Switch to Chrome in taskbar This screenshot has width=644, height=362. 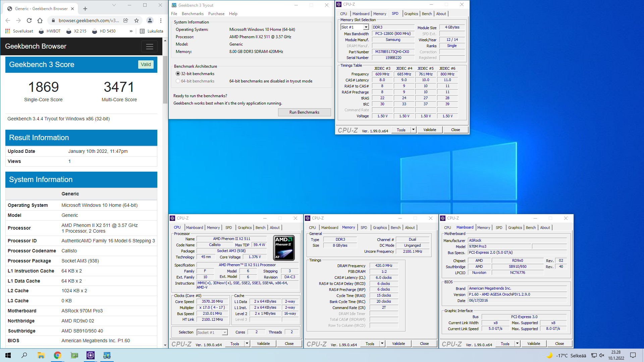point(58,355)
